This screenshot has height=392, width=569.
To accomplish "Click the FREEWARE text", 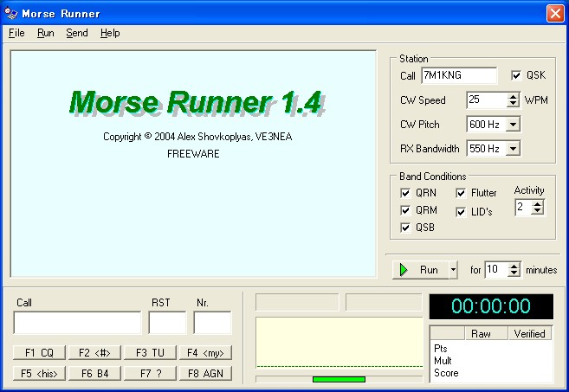I will 193,154.
